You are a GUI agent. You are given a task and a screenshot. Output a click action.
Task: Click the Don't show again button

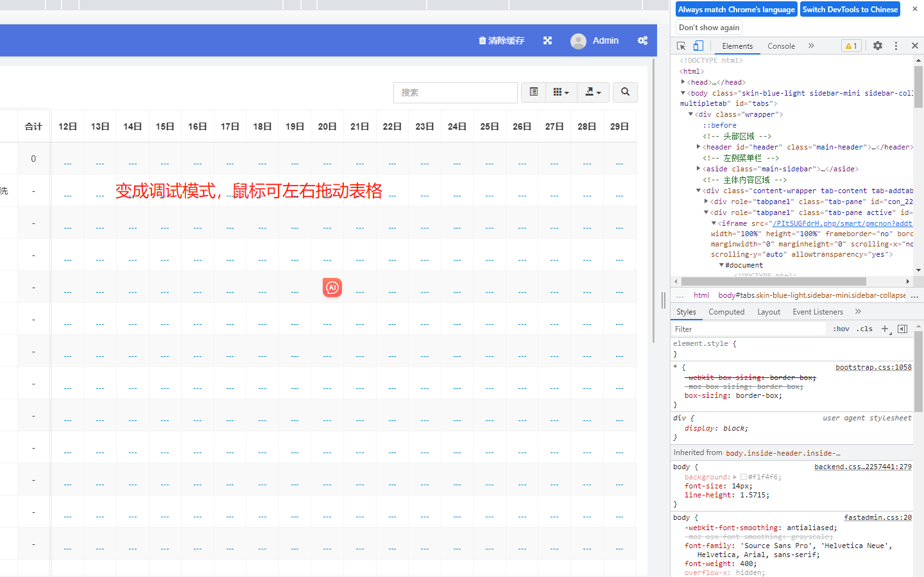coord(709,28)
